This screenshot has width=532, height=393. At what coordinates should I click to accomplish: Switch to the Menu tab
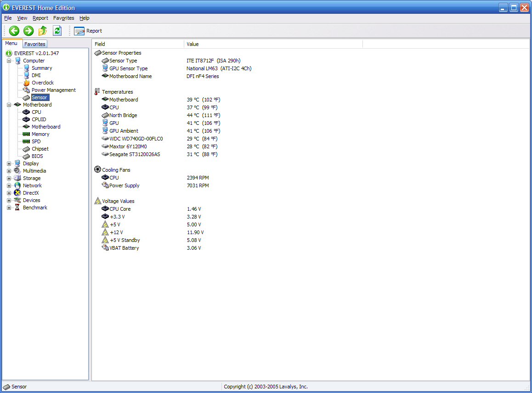11,44
